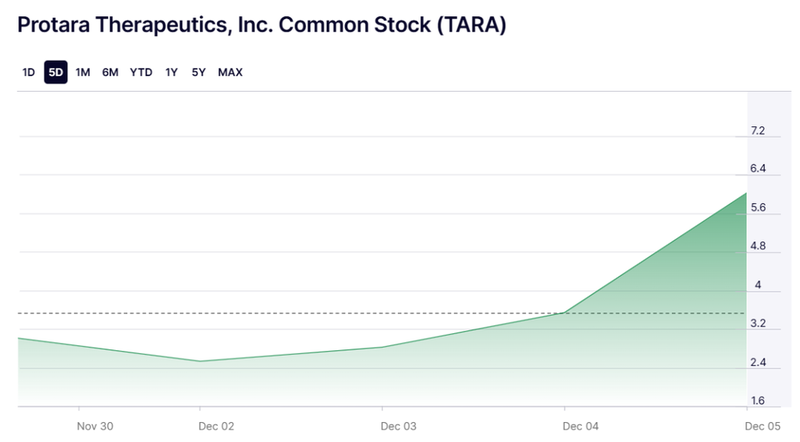Click the Dec 03 date label
The height and width of the screenshot is (442, 800).
[398, 426]
